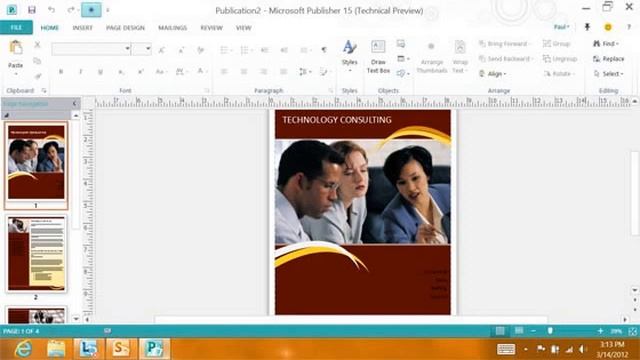The height and width of the screenshot is (360, 640).
Task: Click the Clear Formatting icon
Action: pyautogui.click(x=200, y=50)
